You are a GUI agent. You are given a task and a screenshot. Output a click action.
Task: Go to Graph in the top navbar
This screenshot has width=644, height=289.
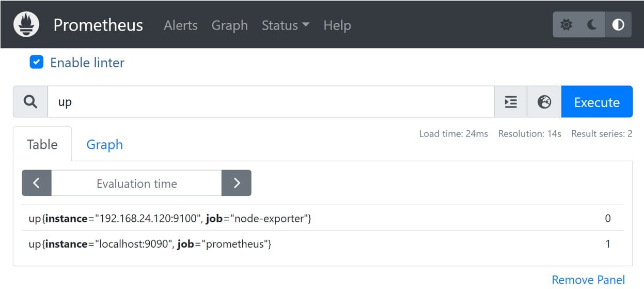tap(229, 25)
